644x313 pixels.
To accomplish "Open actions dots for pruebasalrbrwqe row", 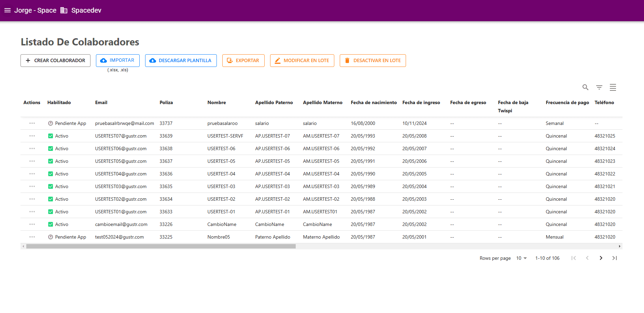I will (32, 123).
